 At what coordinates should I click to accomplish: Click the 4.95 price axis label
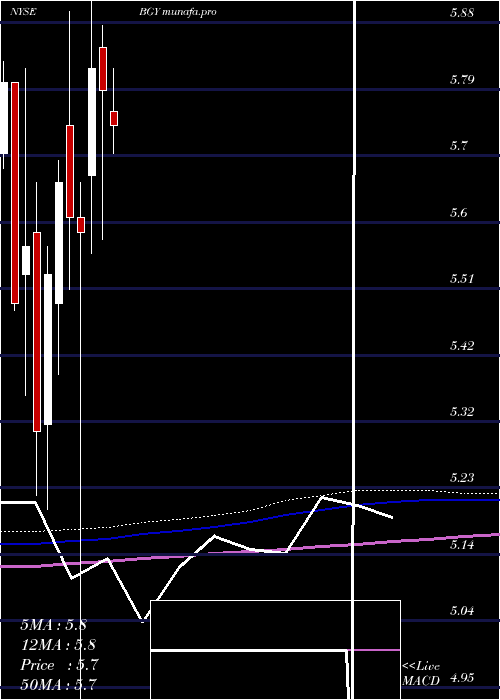pyautogui.click(x=462, y=679)
